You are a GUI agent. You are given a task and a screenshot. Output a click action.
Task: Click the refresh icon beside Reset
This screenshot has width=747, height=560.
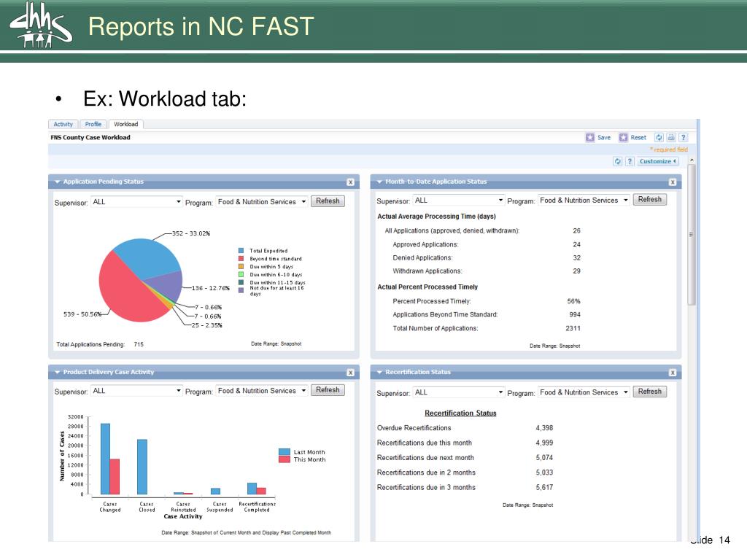pos(659,137)
